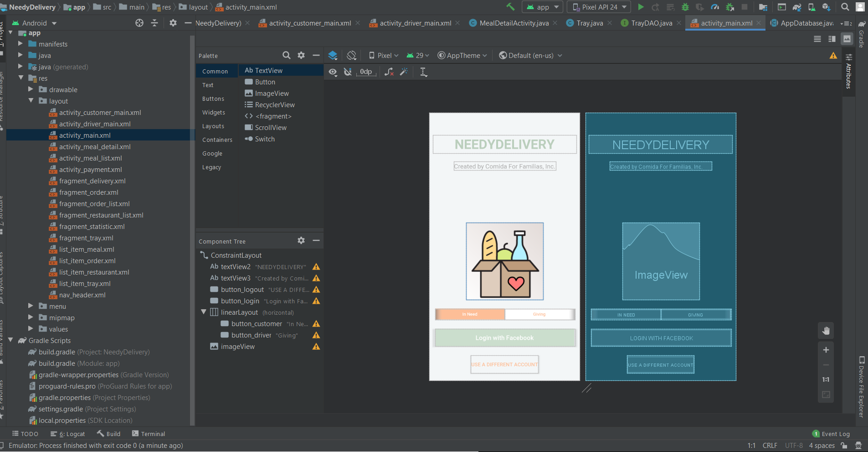Open the Terminal tool window
The height and width of the screenshot is (452, 868).
149,434
